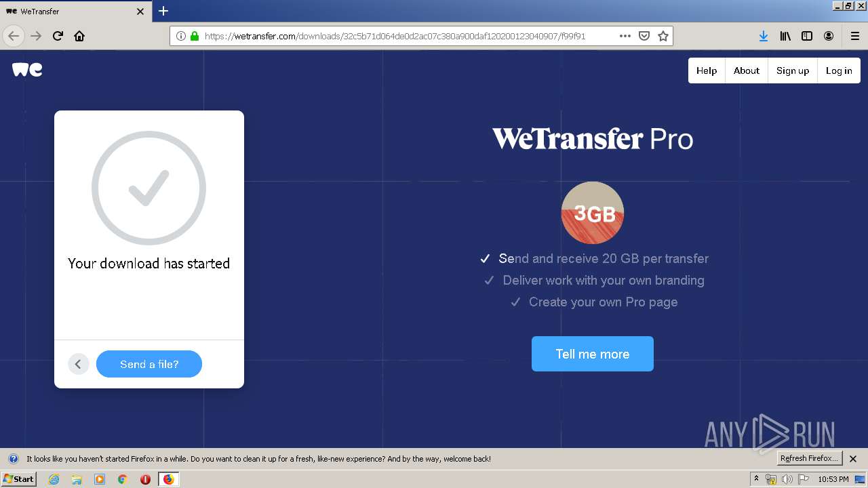Open Firefox hamburger application menu
The width and height of the screenshot is (868, 488).
(855, 36)
